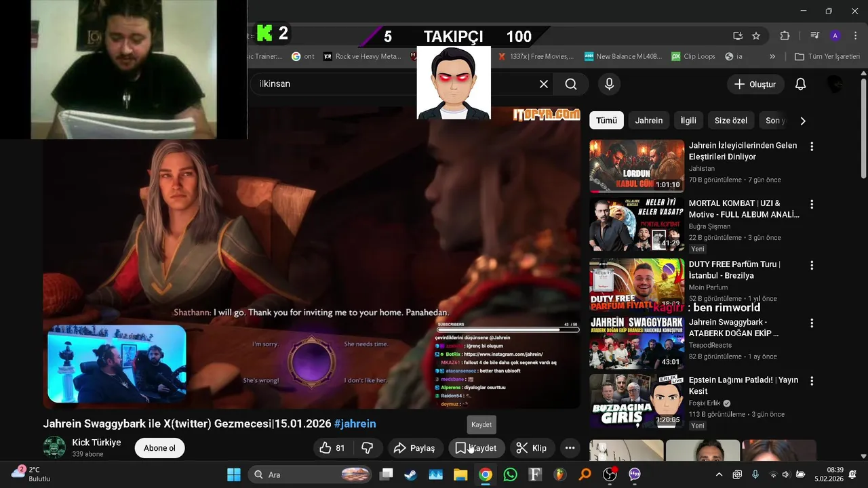Viewport: 868px width, 488px height.
Task: Select the Tümü filter chip
Action: (x=606, y=121)
